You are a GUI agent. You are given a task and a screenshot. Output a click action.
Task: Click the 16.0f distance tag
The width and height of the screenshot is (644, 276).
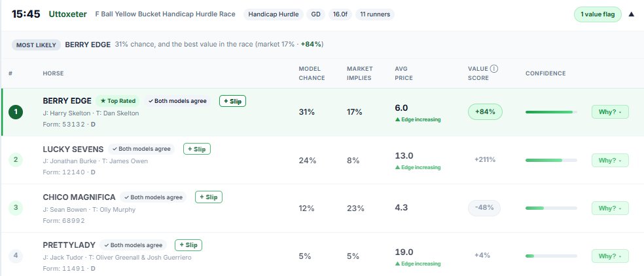[340, 14]
